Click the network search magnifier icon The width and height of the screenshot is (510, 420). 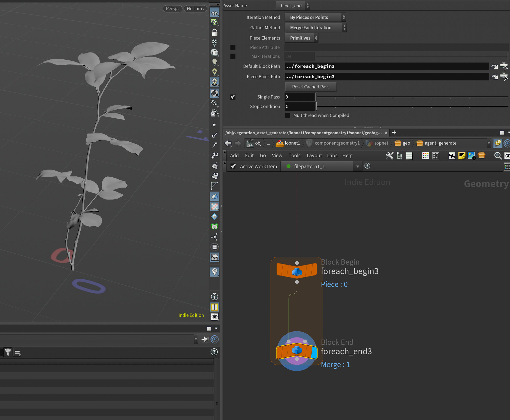[x=498, y=156]
